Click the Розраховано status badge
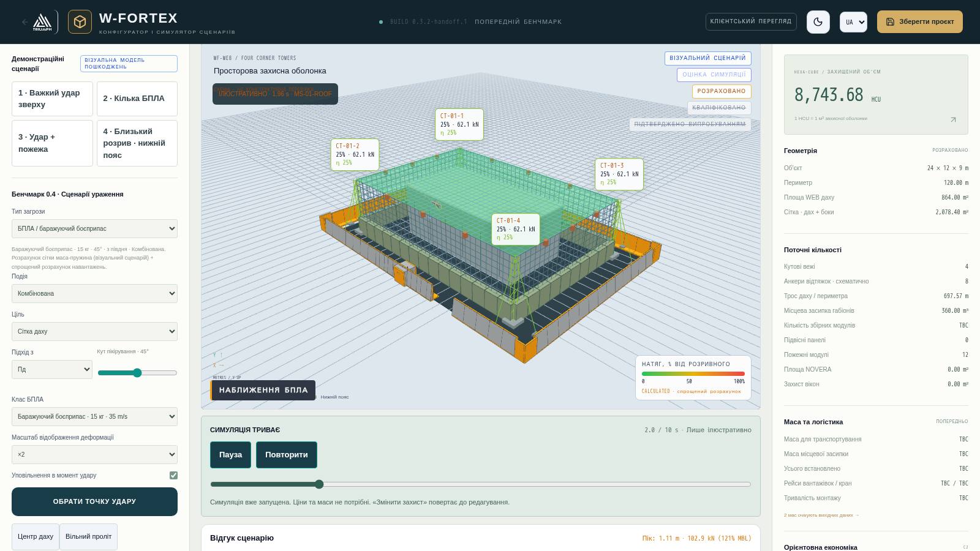 (722, 91)
